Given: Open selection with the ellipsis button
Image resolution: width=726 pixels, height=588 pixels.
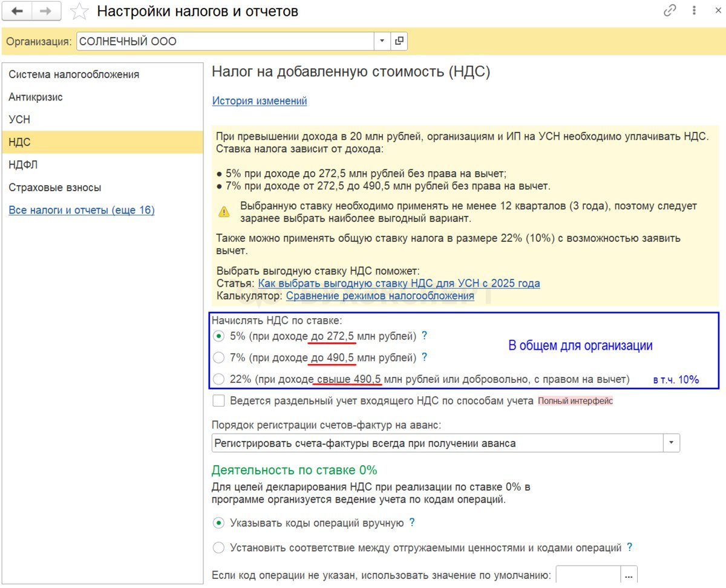Looking at the screenshot, I should pos(629,575).
